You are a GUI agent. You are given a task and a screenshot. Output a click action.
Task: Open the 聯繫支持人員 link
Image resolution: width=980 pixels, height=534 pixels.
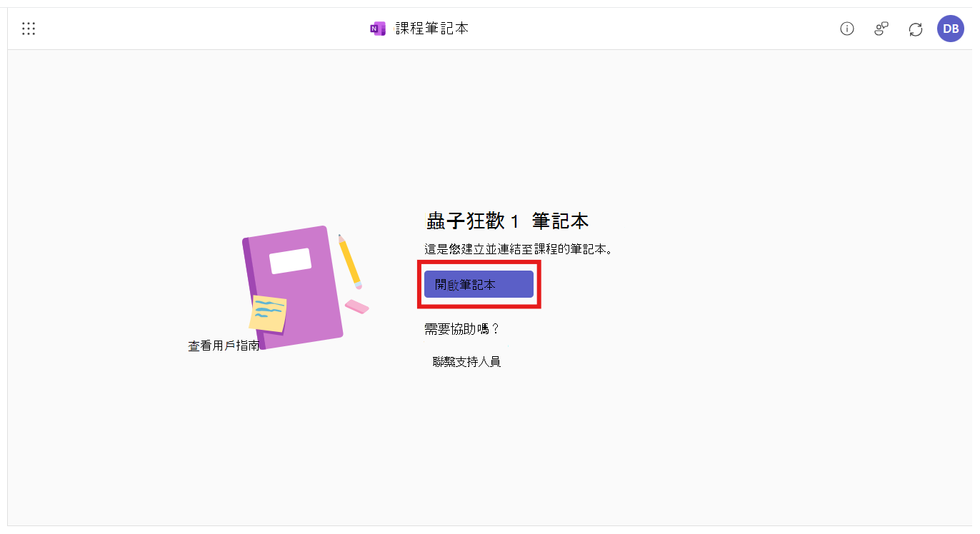[466, 362]
